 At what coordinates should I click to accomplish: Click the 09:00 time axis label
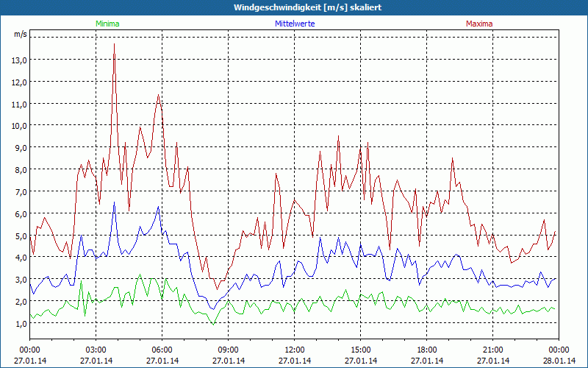tap(228, 350)
